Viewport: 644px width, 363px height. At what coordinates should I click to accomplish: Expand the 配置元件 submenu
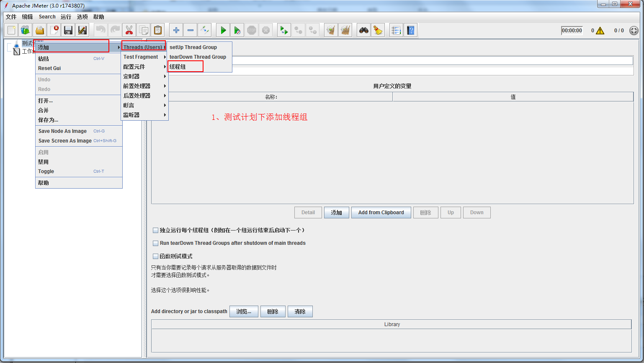[144, 67]
